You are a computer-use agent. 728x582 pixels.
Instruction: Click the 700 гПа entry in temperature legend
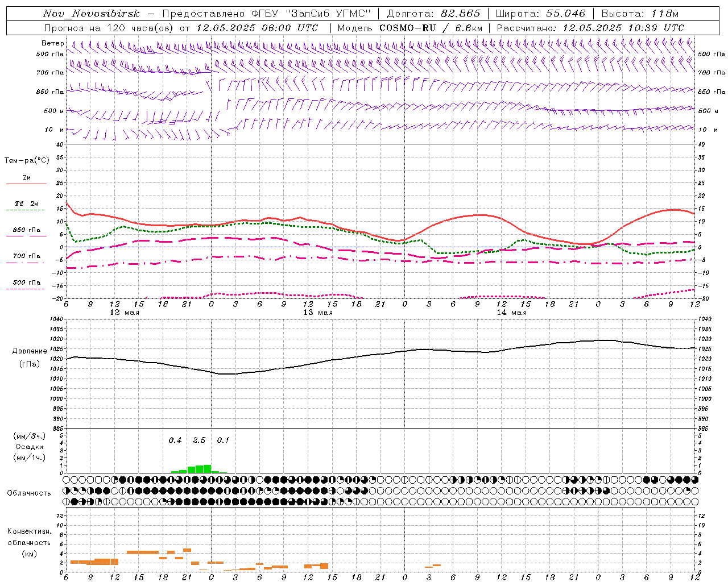click(x=27, y=256)
